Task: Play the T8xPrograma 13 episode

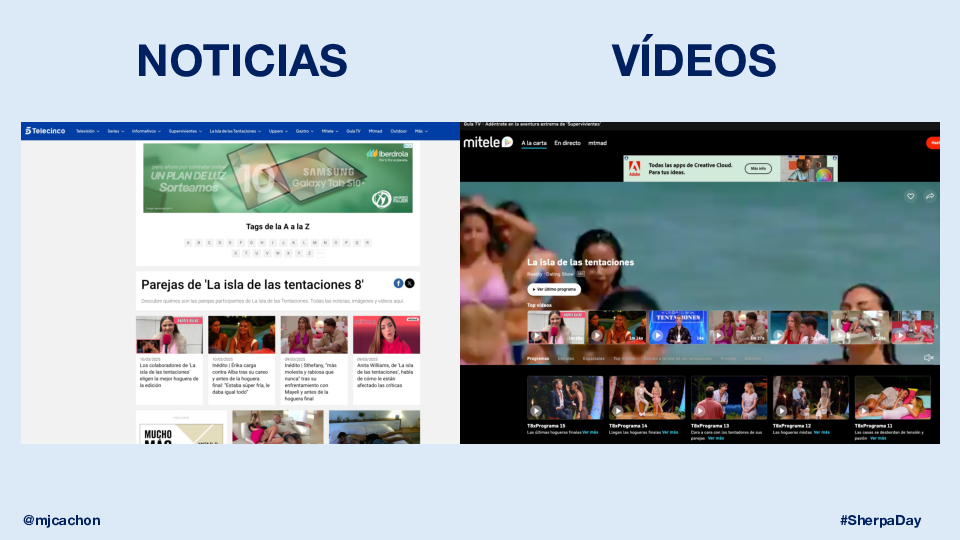Action: click(x=729, y=397)
